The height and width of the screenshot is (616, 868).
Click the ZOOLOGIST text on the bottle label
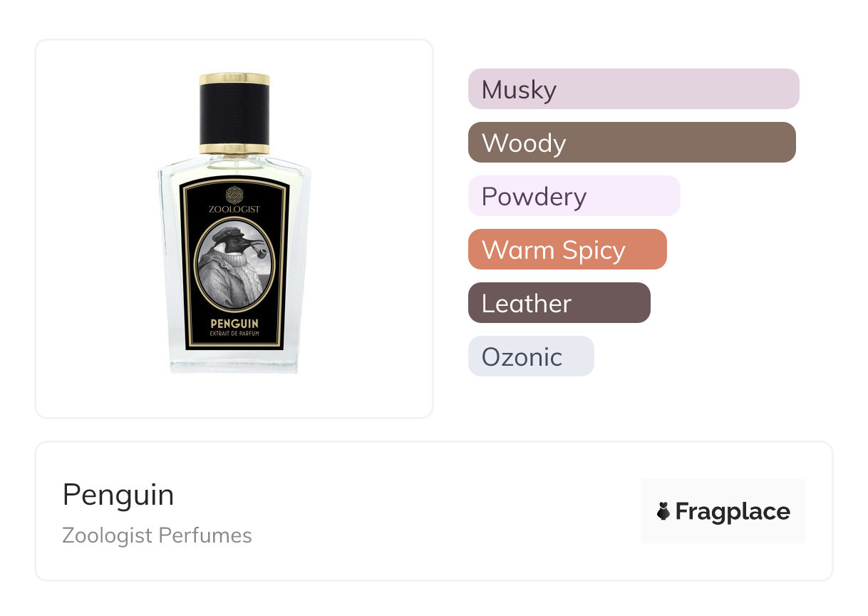pos(234,210)
